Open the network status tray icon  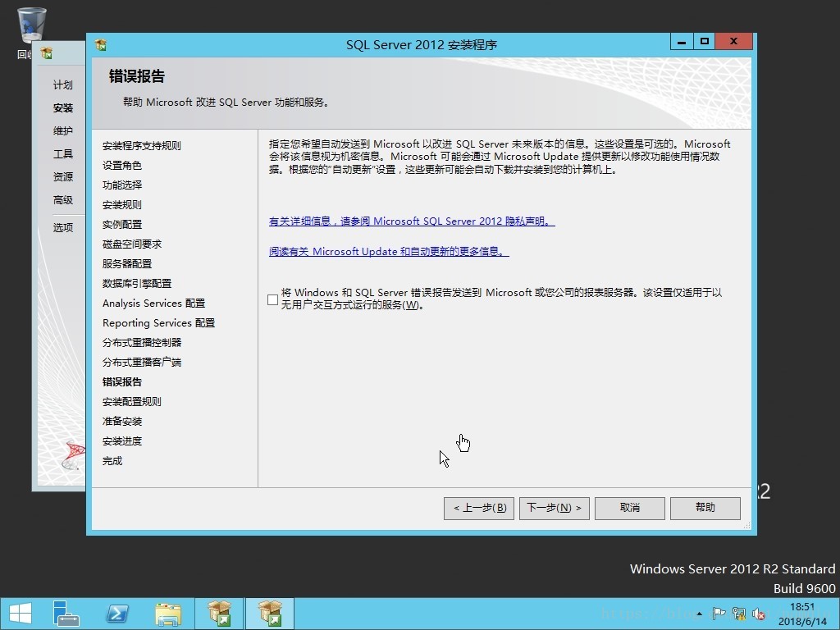(739, 614)
